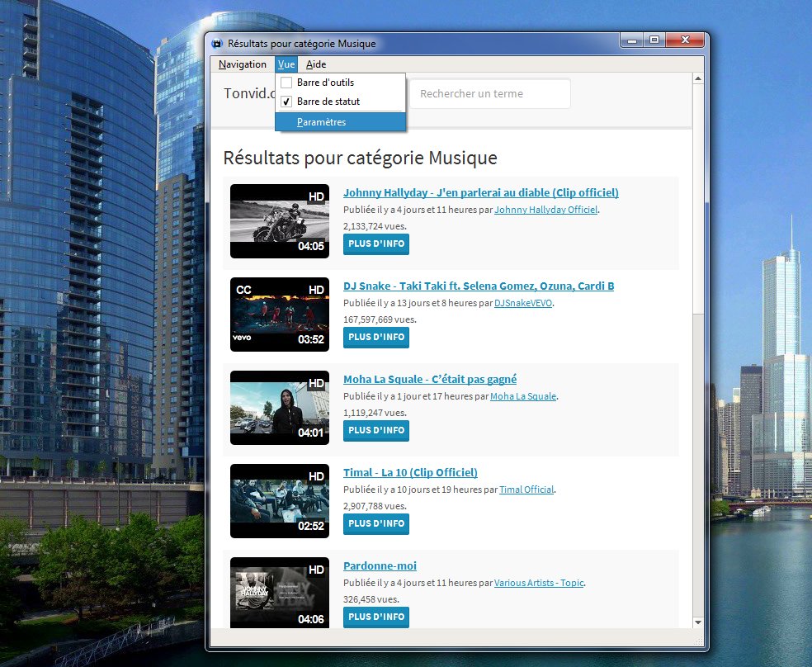The image size is (812, 667).
Task: Click PLUS D'INFO for Johnny Hallyday video
Action: point(376,244)
